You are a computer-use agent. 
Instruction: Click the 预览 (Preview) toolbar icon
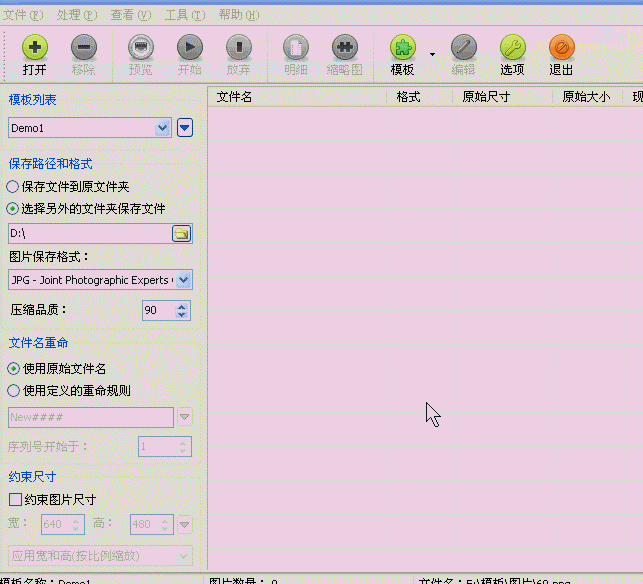pyautogui.click(x=141, y=47)
